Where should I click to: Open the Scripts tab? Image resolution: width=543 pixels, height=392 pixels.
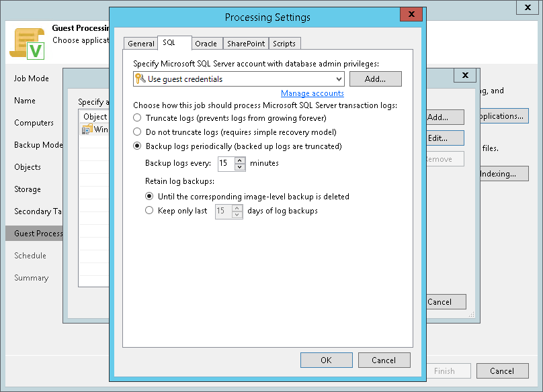tap(284, 44)
